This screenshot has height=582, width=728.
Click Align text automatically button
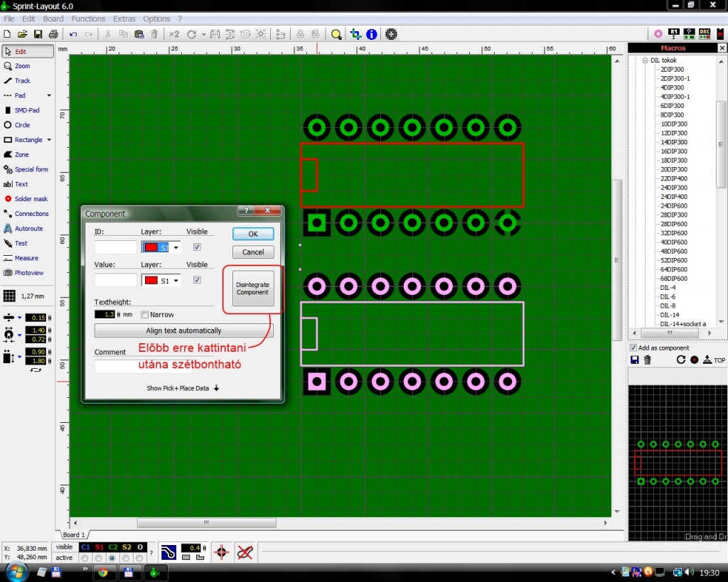[x=183, y=330]
